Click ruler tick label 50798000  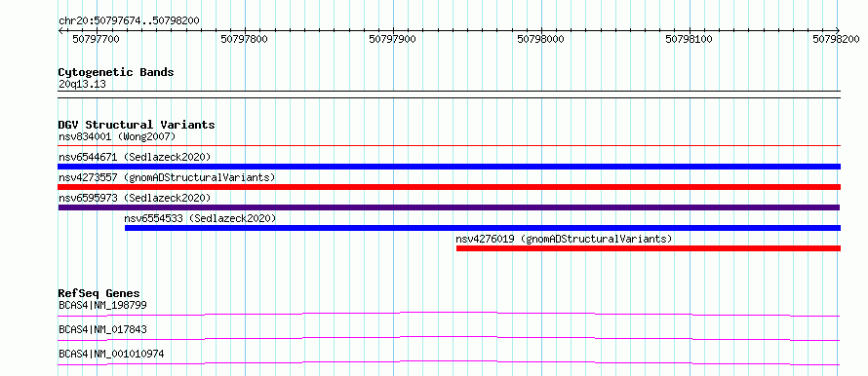[x=541, y=39]
